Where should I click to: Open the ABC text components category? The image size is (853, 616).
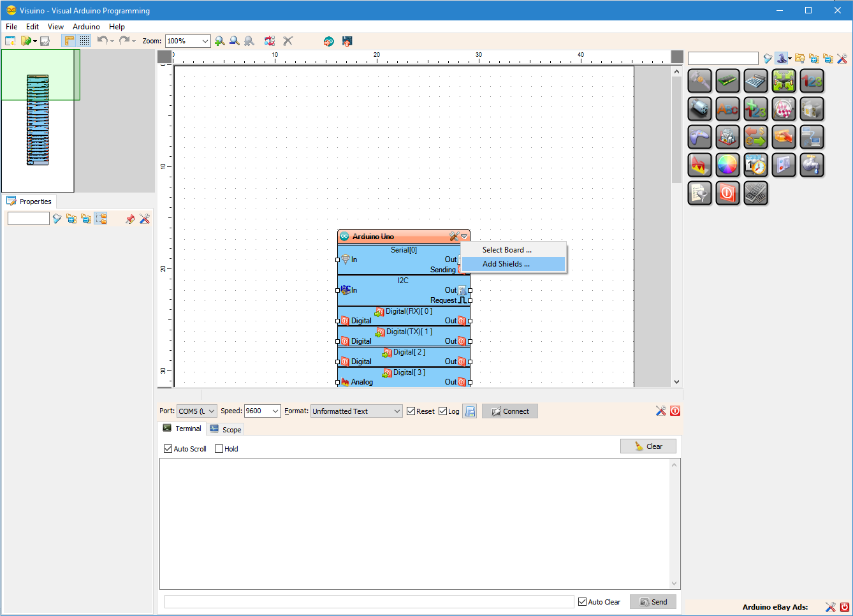point(727,109)
